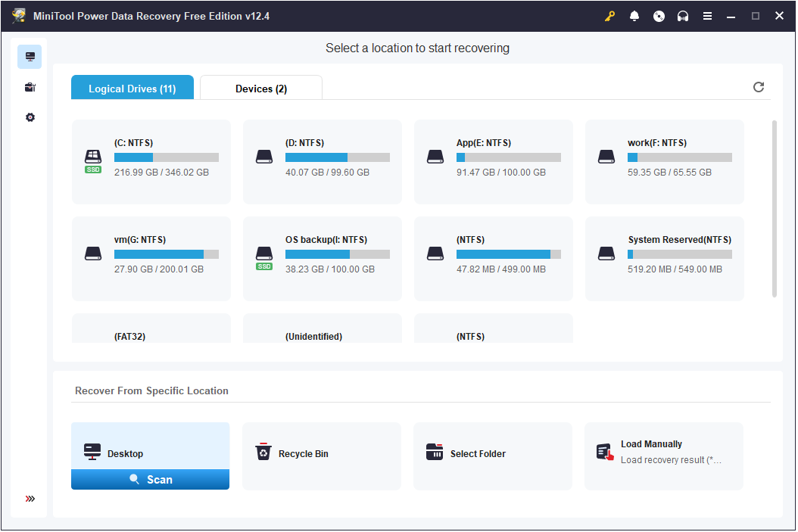Check notifications via the bell icon
The height and width of the screenshot is (532, 798).
(x=634, y=17)
